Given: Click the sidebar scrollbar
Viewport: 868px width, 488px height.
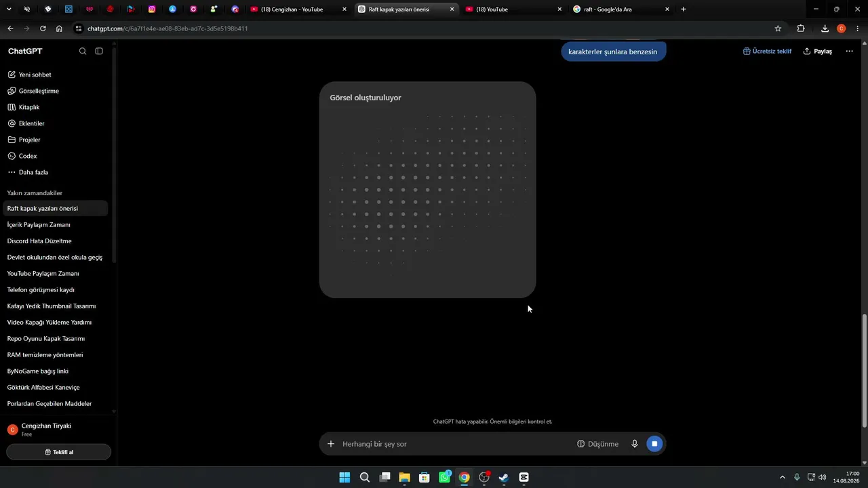Looking at the screenshot, I should [113, 156].
